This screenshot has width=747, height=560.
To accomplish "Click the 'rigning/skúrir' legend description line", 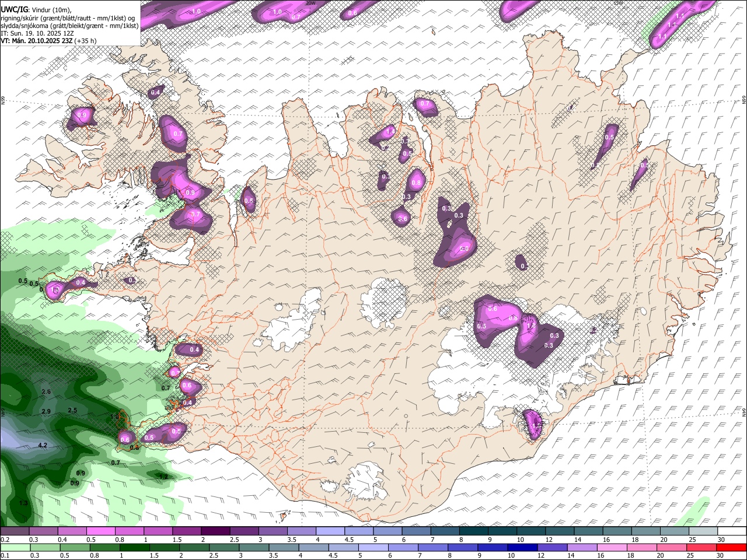I will click(68, 17).
